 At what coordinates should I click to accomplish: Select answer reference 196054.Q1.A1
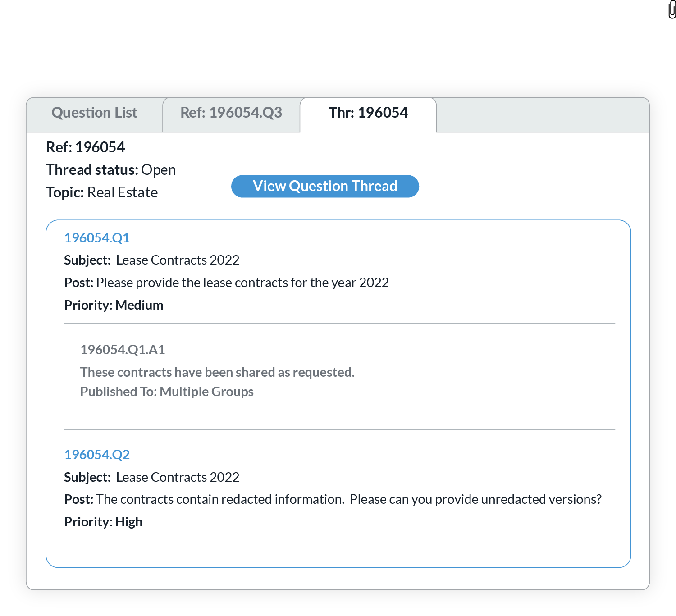point(123,350)
